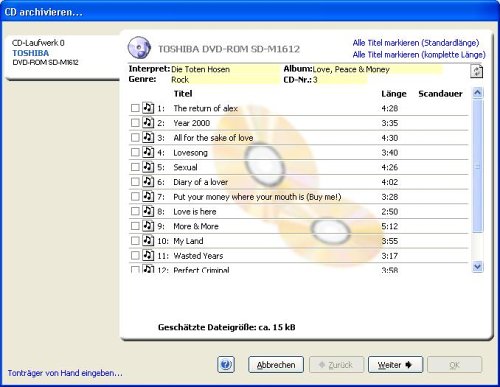
Task: Click the Weiter button
Action: 395,365
